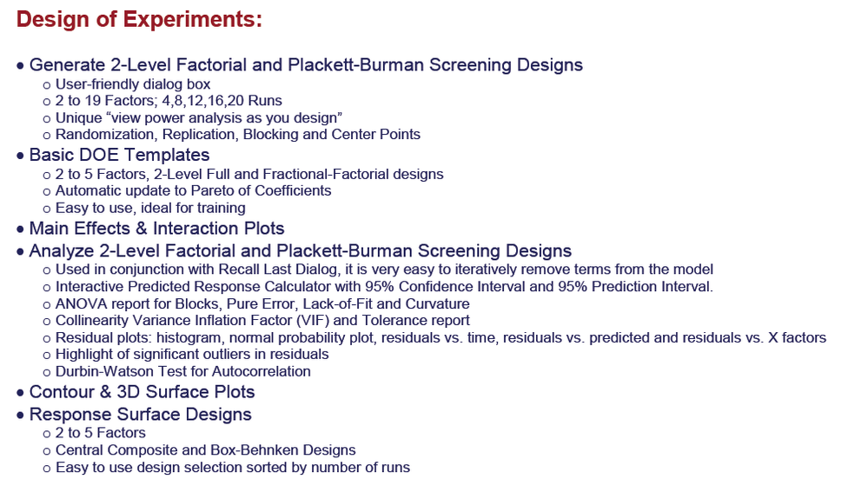Click the 'Recall Last Dialog' sentence

pos(384,270)
